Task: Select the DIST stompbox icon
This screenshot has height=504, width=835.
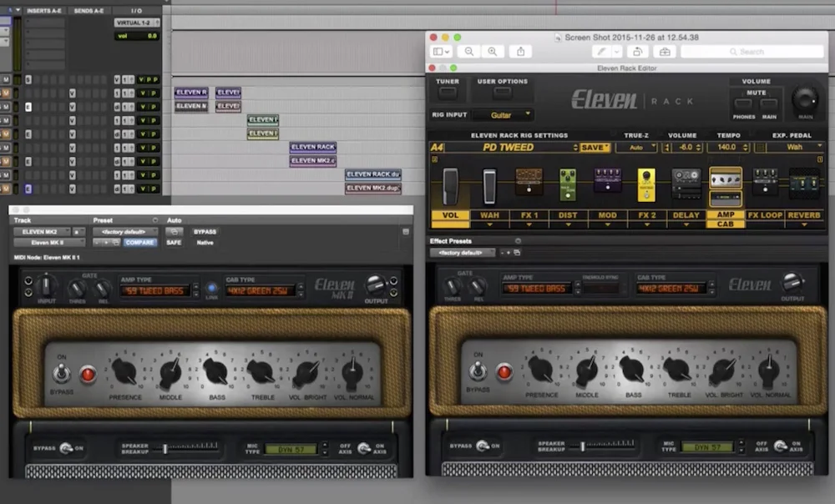Action: click(567, 185)
